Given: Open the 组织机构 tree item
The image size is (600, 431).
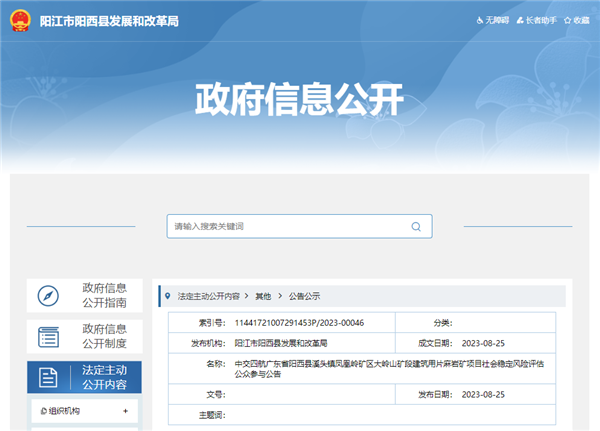Looking at the screenshot, I should coord(61,411).
